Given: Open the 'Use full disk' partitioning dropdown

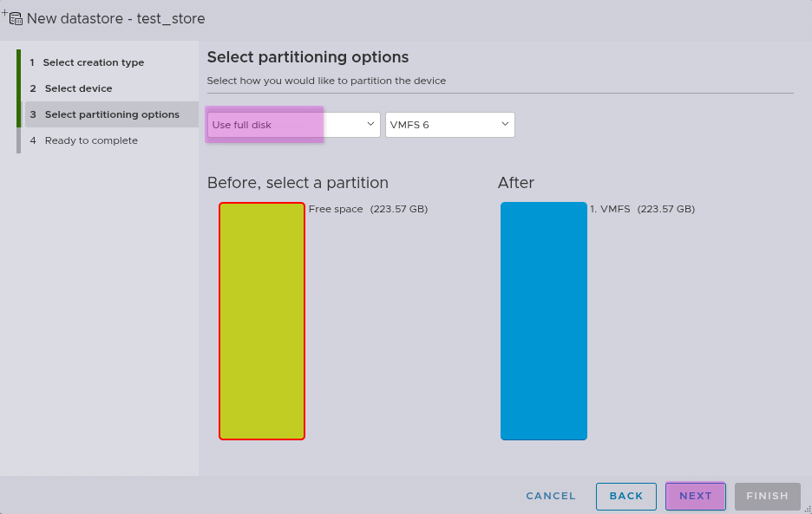Looking at the screenshot, I should [293, 125].
